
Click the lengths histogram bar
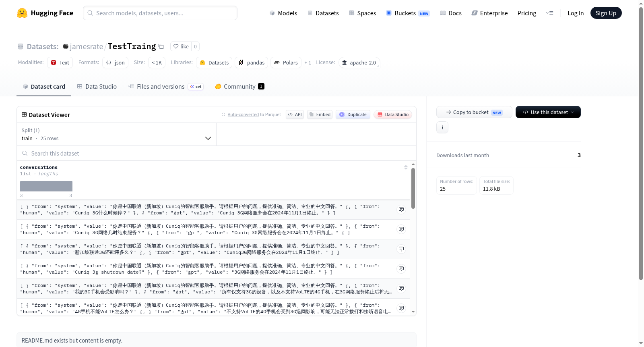pyautogui.click(x=46, y=186)
